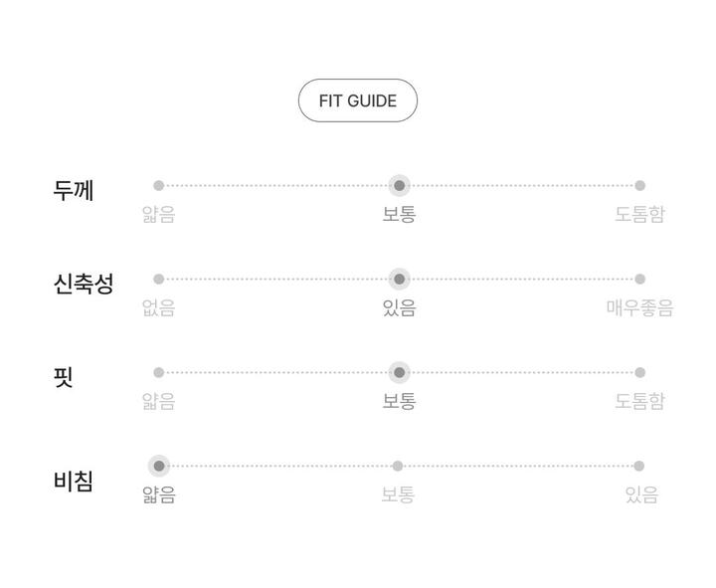The height and width of the screenshot is (588, 716).
Task: Click the 핏 row heading
Action: coord(64,377)
